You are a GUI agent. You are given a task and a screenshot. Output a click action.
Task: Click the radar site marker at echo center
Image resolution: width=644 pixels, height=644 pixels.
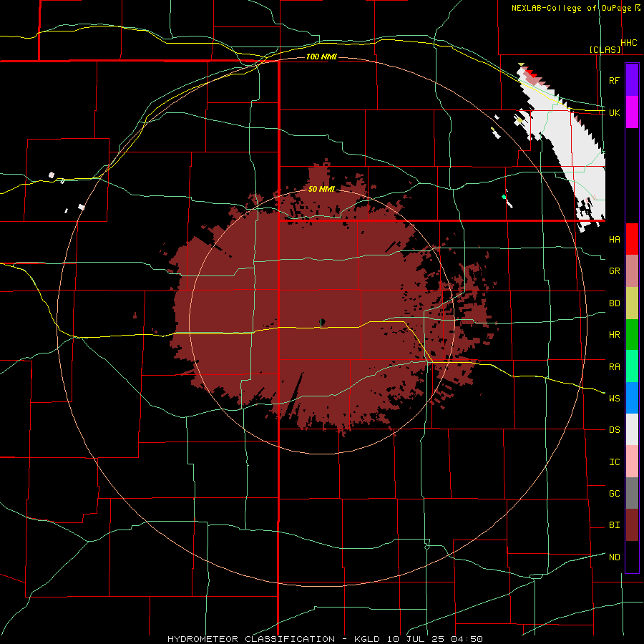(x=322, y=322)
